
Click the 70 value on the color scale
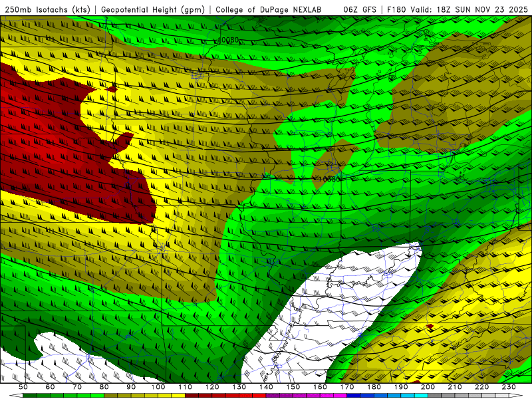pos(77,387)
